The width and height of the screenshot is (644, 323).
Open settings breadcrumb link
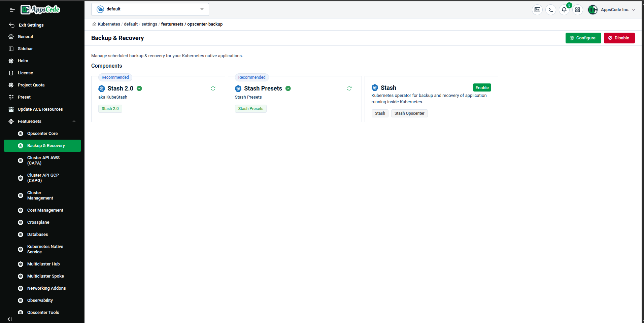pos(149,24)
